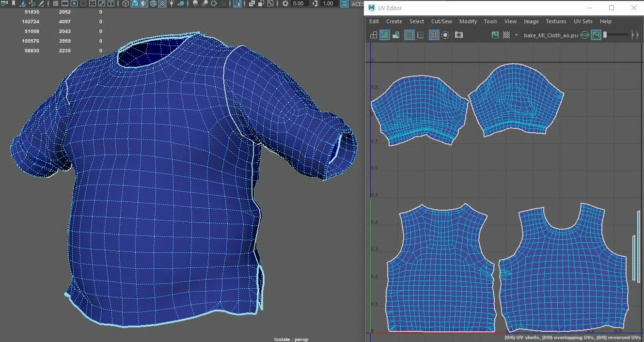Toggle safe title icon with T in viewport toolbar
Viewport: 644px width, 342px height.
click(111, 4)
